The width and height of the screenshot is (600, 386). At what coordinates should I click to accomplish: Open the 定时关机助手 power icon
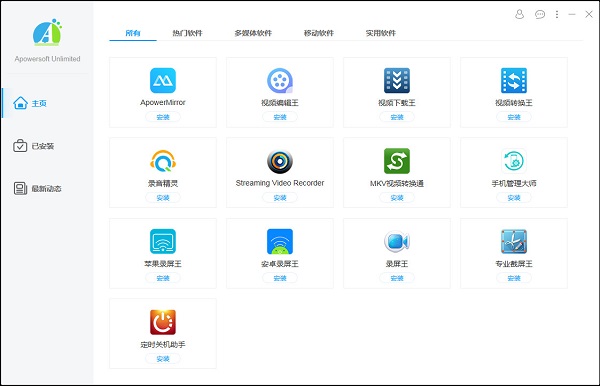pos(163,322)
